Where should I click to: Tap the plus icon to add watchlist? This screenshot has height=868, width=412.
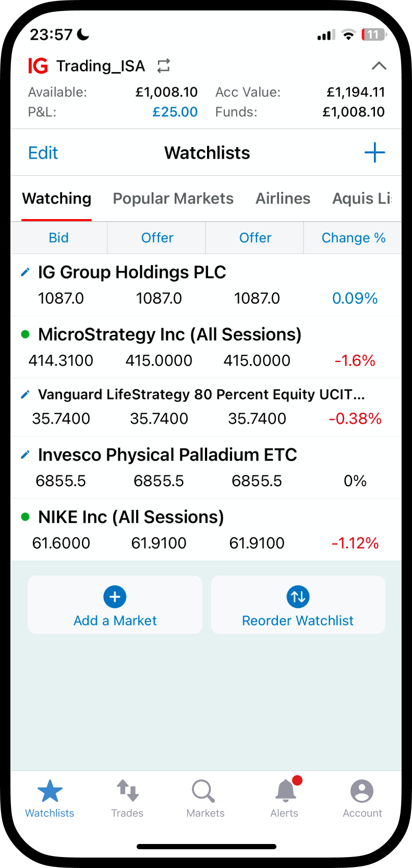[x=374, y=153]
